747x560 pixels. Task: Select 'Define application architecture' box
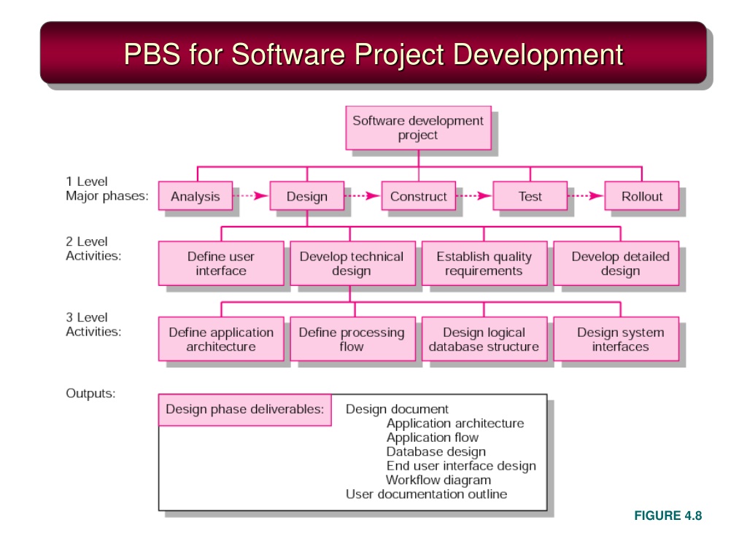[221, 339]
